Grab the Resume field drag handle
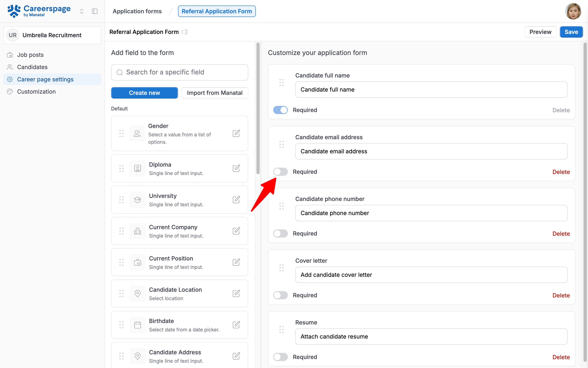 281,330
